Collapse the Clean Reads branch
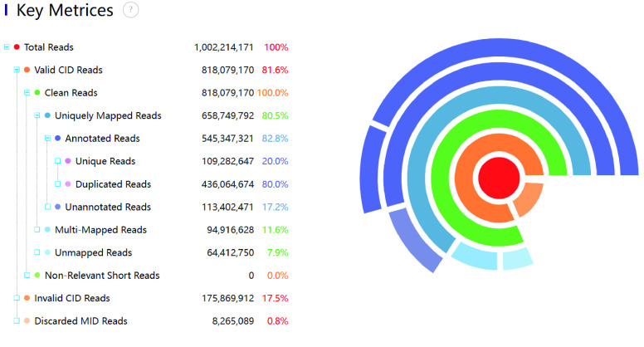The width and height of the screenshot is (644, 347). (27, 93)
